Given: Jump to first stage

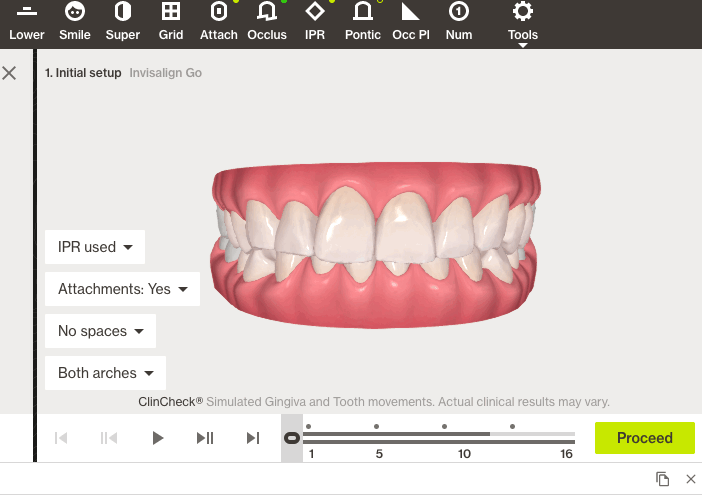Looking at the screenshot, I should click(x=61, y=438).
